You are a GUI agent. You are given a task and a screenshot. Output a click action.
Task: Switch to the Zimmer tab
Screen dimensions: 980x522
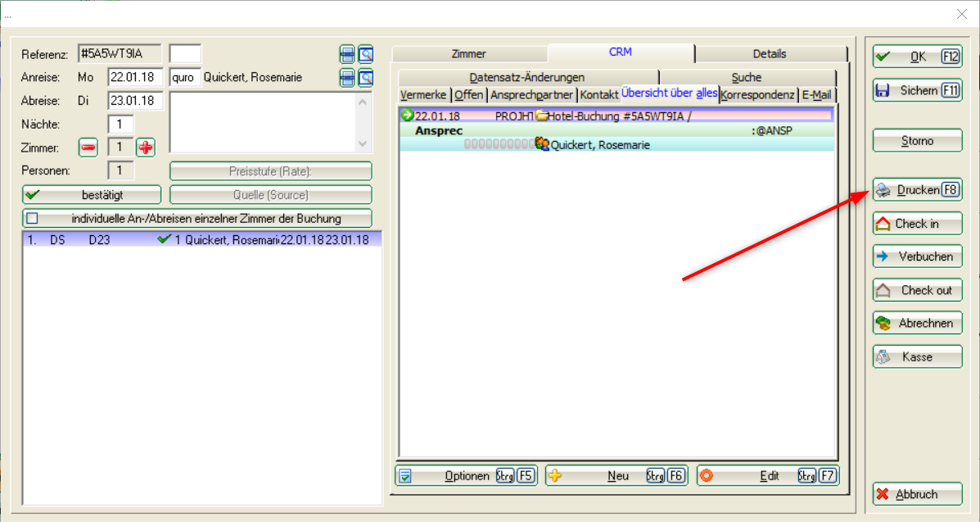[468, 54]
